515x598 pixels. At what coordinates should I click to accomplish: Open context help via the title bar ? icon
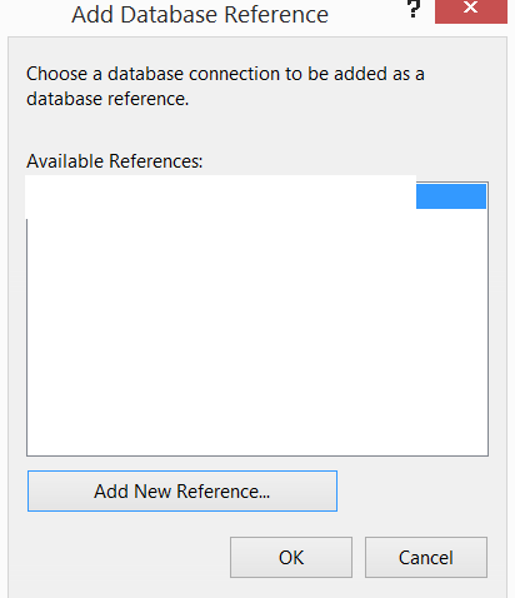pos(414,9)
